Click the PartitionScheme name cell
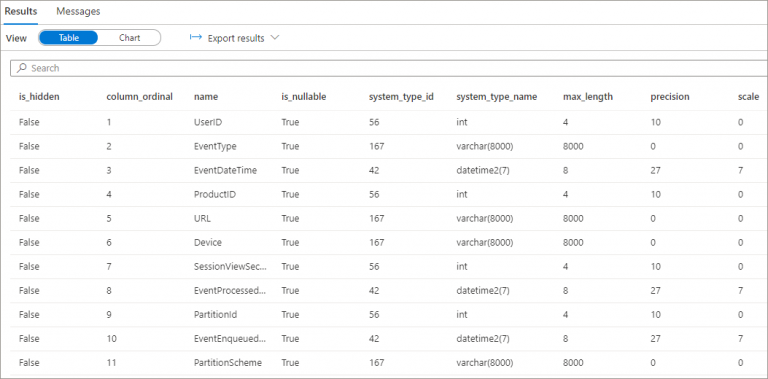This screenshot has height=379, width=768. pyautogui.click(x=228, y=363)
